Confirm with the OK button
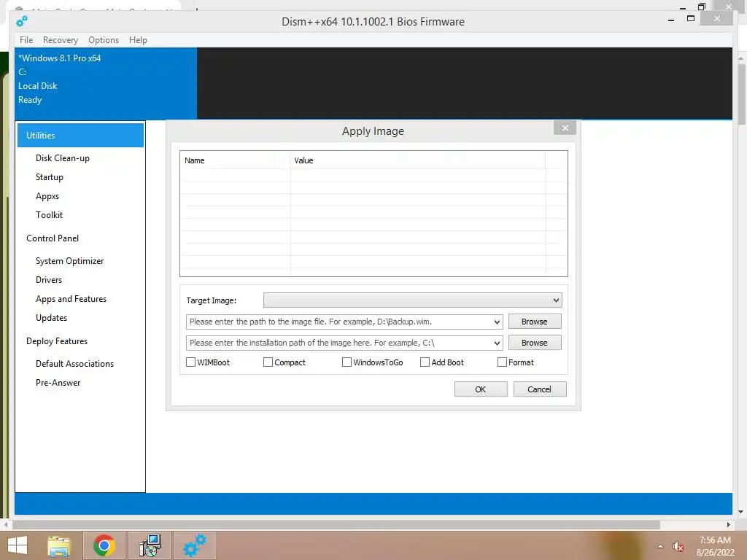747x560 pixels. (x=481, y=389)
